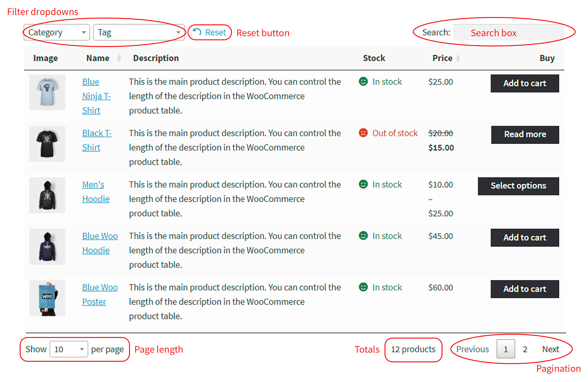Image resolution: width=588 pixels, height=382 pixels.
Task: Click the Blue Woo Poster thumbnail
Action: click(47, 298)
